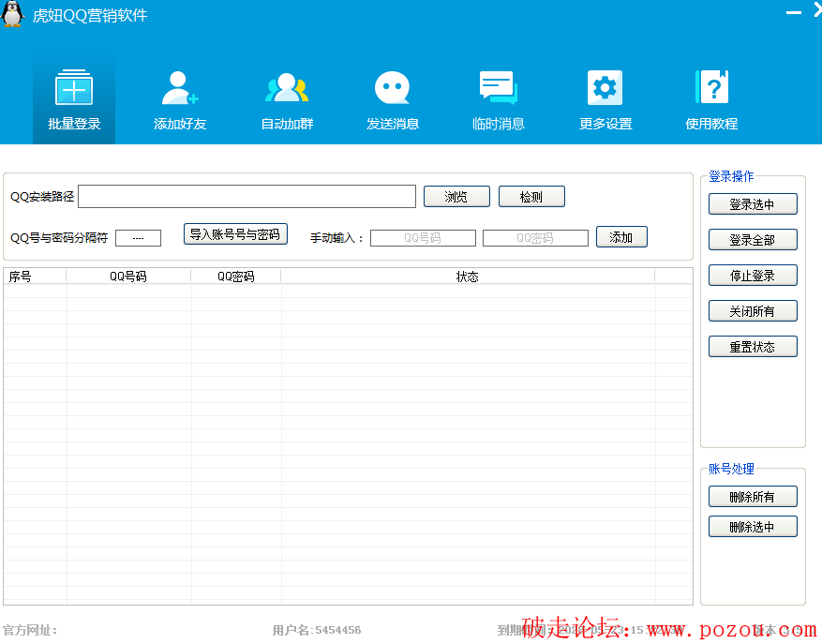Click 登录全部 login all button
The image size is (822, 644).
753,240
